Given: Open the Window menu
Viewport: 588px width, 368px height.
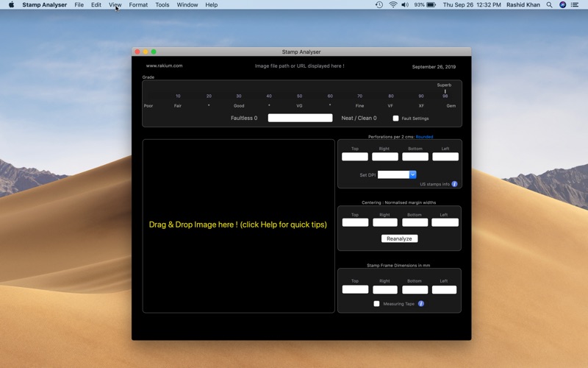Looking at the screenshot, I should pos(187,5).
